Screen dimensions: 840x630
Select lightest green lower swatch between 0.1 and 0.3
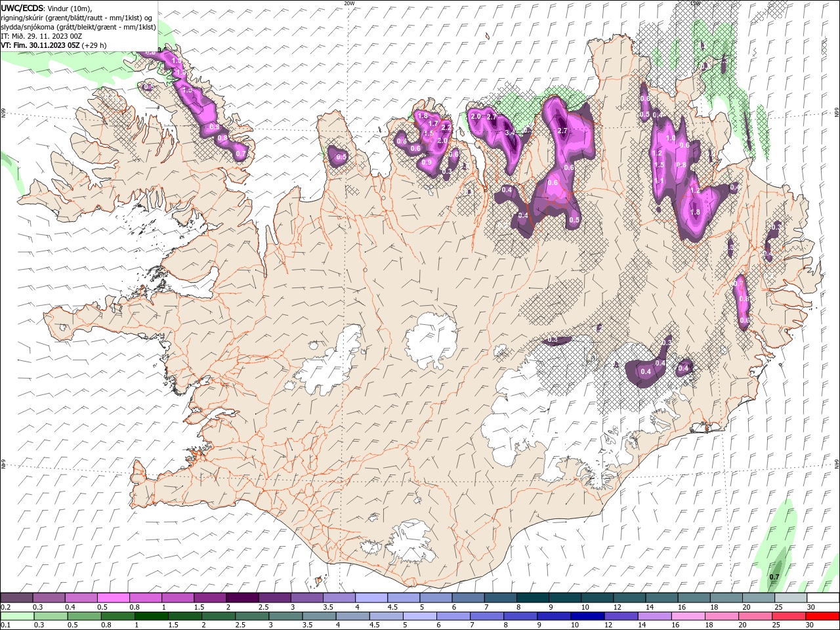tap(17, 616)
